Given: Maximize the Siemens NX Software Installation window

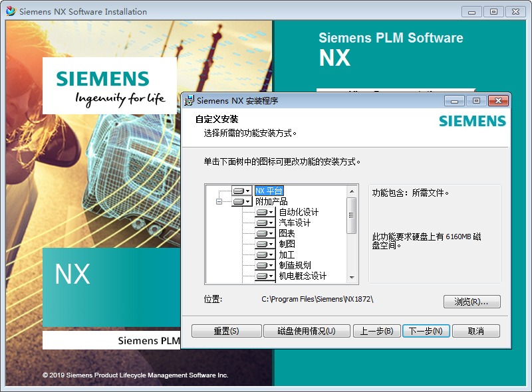Looking at the screenshot, I should tap(493, 12).
